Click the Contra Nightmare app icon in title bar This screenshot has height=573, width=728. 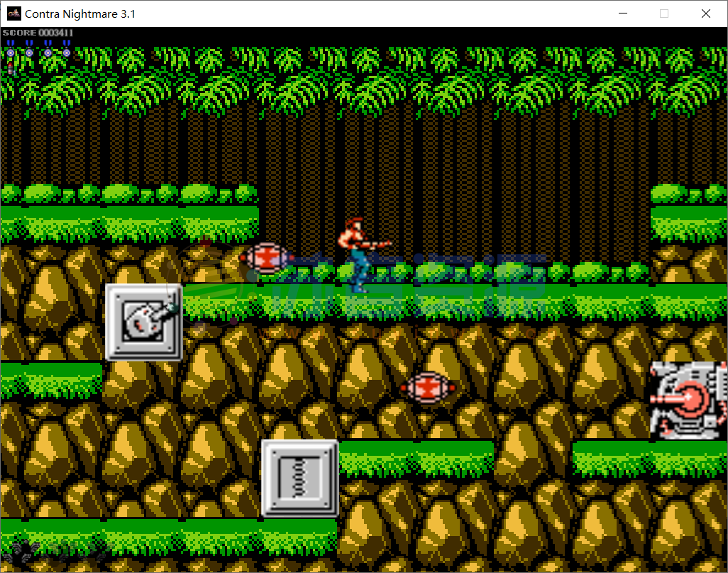(14, 13)
